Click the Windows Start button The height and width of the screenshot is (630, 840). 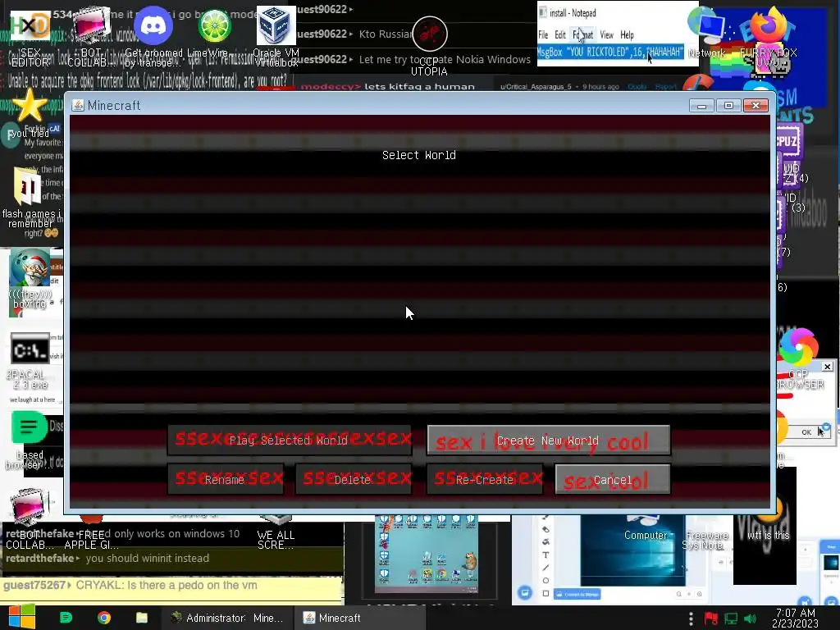click(22, 617)
